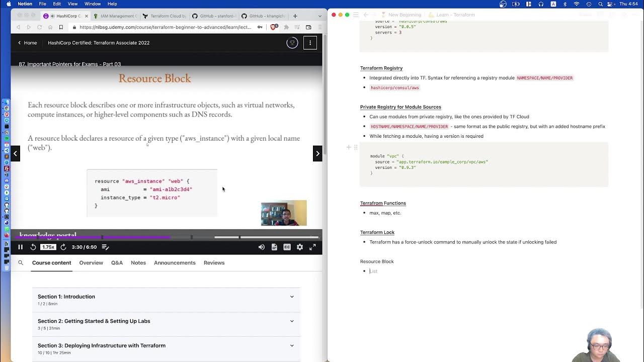Select the Course content tab
Image resolution: width=644 pixels, height=362 pixels.
click(52, 262)
